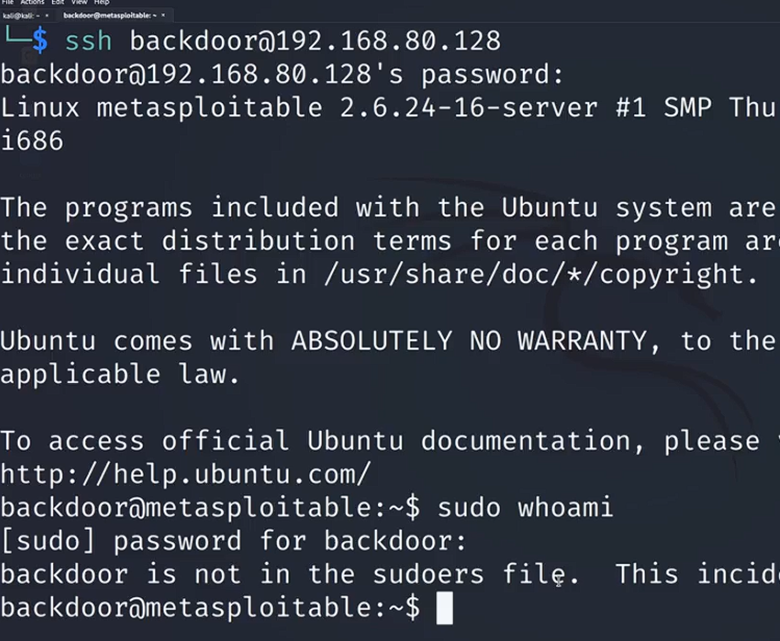Click the http://help.ubuntu.com/ link

click(x=185, y=474)
